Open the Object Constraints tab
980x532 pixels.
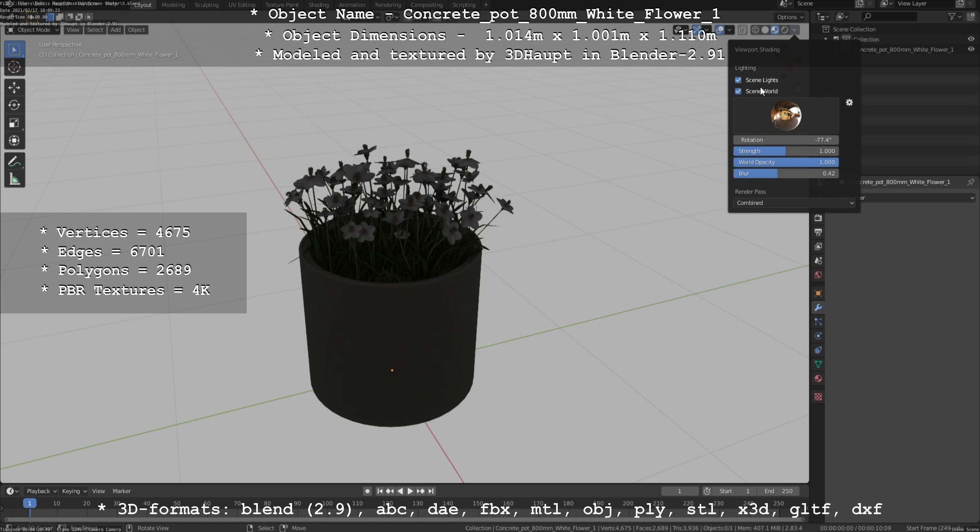click(x=818, y=350)
